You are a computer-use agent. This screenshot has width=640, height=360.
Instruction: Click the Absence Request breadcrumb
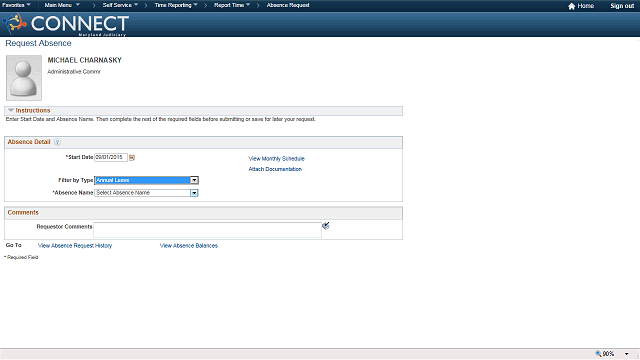tap(288, 5)
